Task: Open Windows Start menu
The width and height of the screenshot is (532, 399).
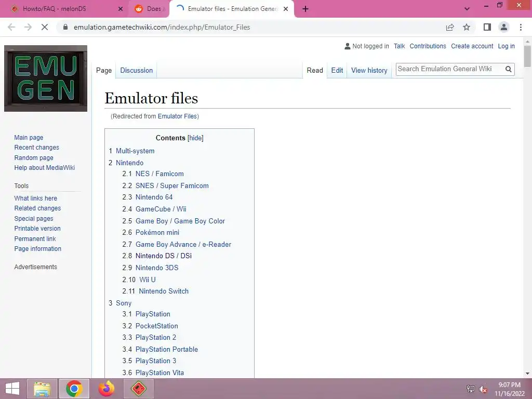Action: click(12, 389)
